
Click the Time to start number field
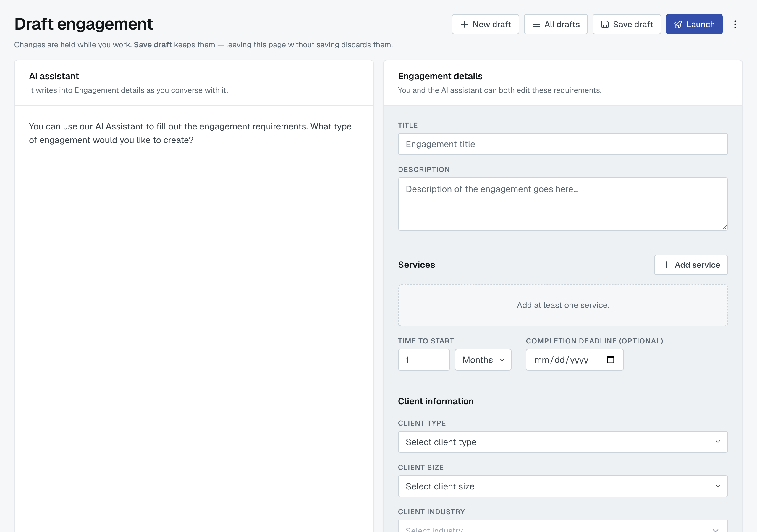pos(424,360)
